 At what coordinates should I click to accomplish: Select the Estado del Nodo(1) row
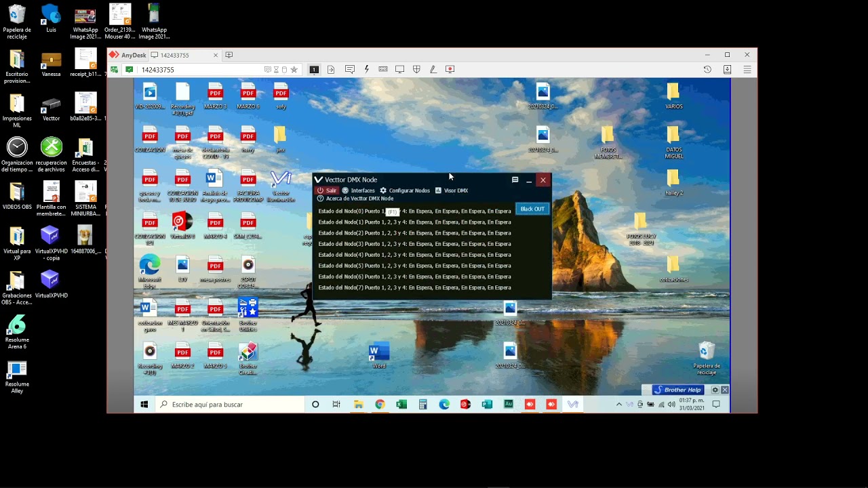(414, 222)
